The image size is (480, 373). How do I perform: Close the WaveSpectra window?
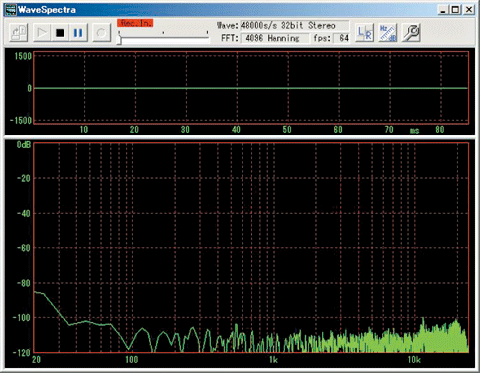(469, 10)
